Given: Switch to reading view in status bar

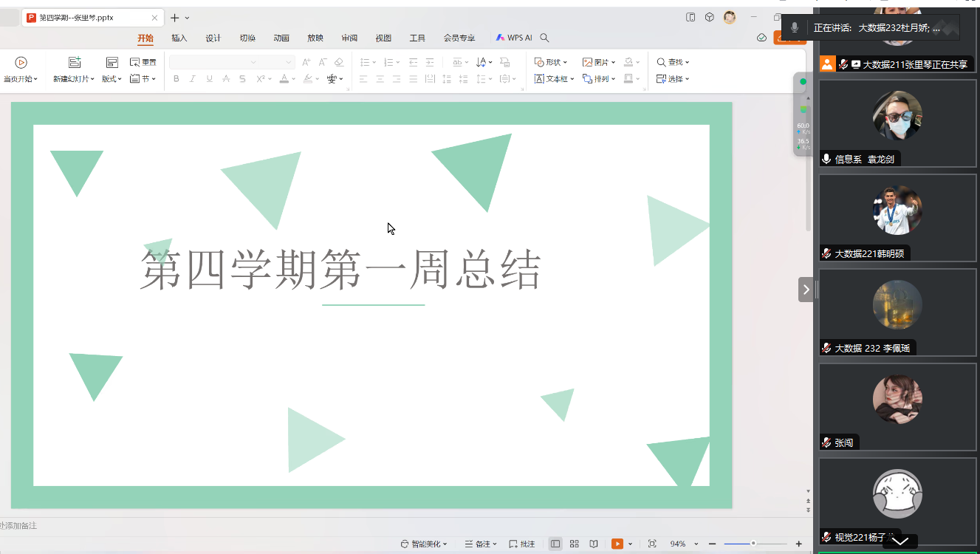Looking at the screenshot, I should click(x=594, y=544).
